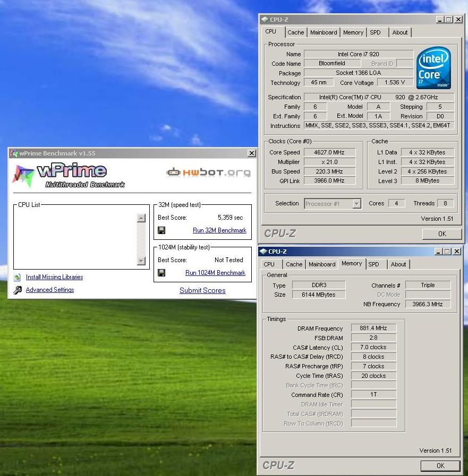Image resolution: width=468 pixels, height=476 pixels.
Task: Click the Install Missing Libraries icon
Action: pos(18,277)
